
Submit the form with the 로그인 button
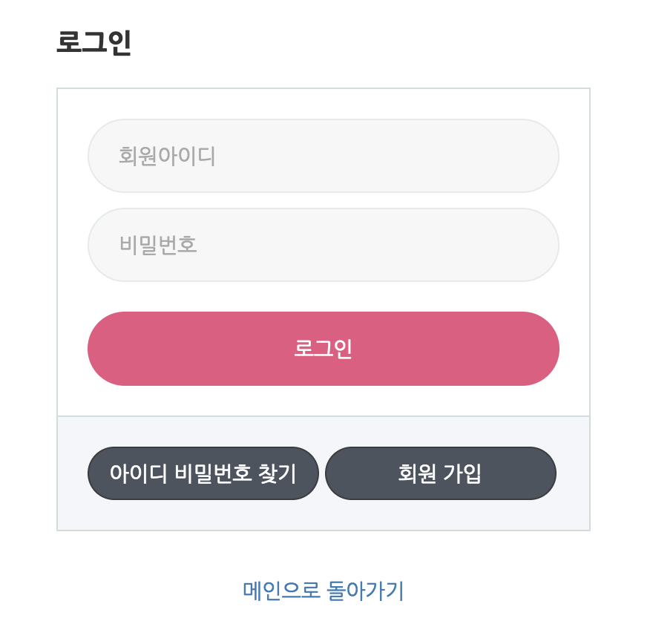point(323,349)
